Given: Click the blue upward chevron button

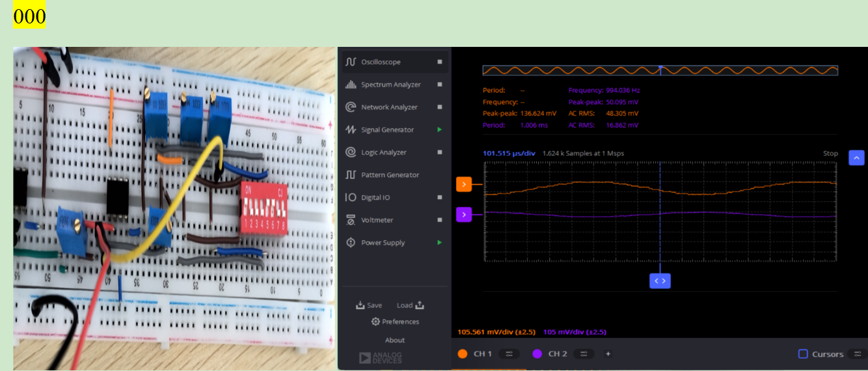Looking at the screenshot, I should click(857, 158).
